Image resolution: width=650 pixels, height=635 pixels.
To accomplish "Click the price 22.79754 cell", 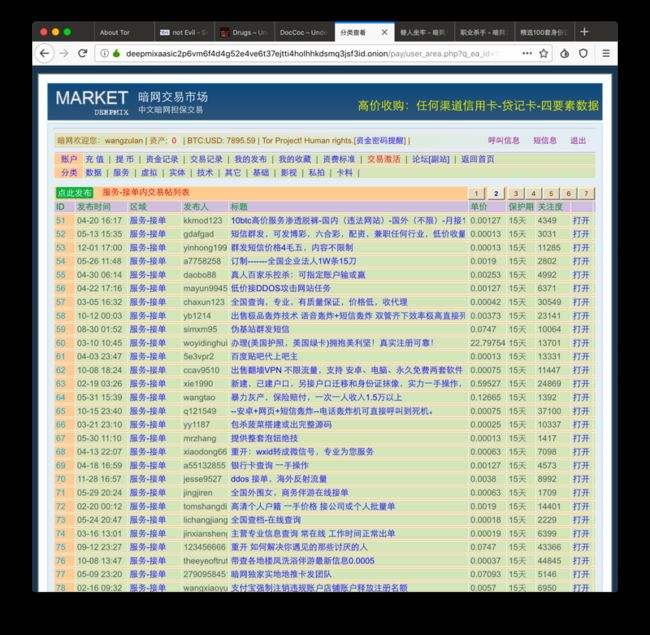I will coord(488,343).
